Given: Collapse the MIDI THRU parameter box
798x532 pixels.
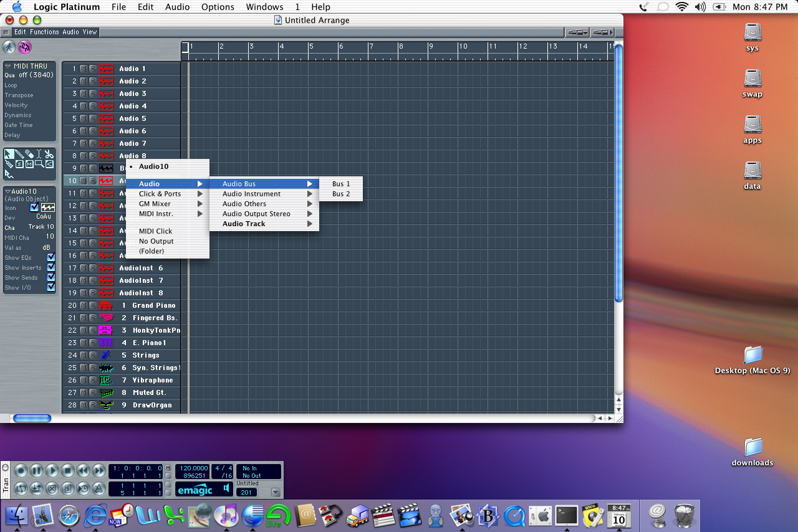Looking at the screenshot, I should pyautogui.click(x=8, y=66).
